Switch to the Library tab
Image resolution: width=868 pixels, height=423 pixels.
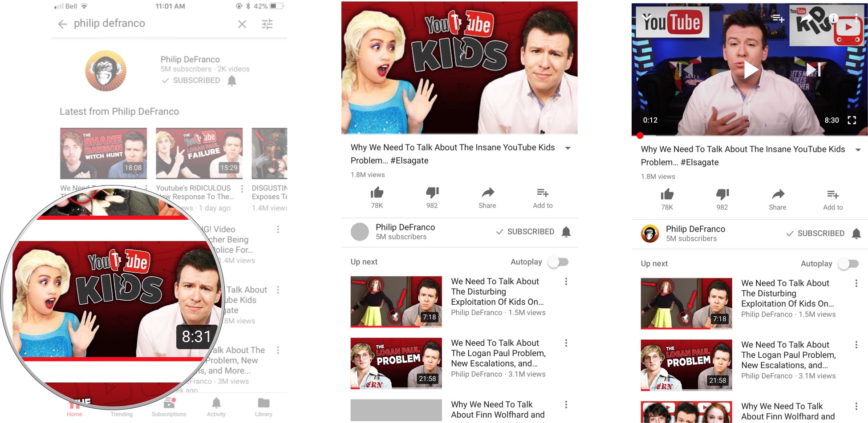(264, 407)
